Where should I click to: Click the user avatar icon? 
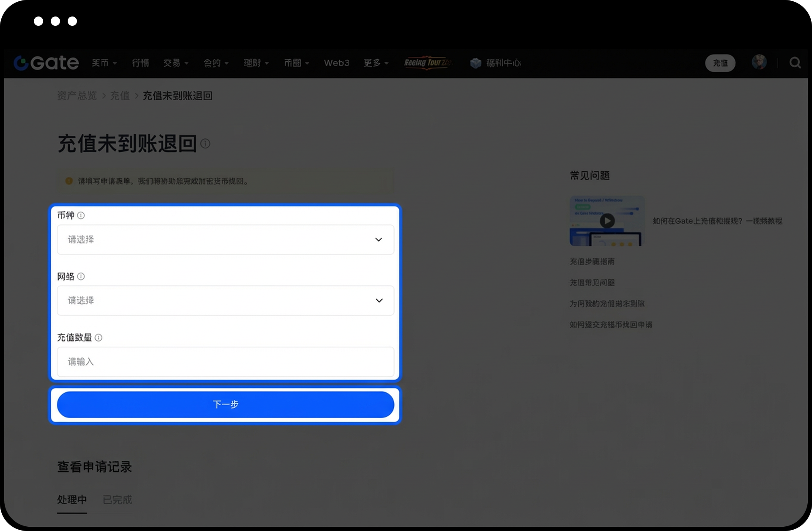pyautogui.click(x=759, y=62)
